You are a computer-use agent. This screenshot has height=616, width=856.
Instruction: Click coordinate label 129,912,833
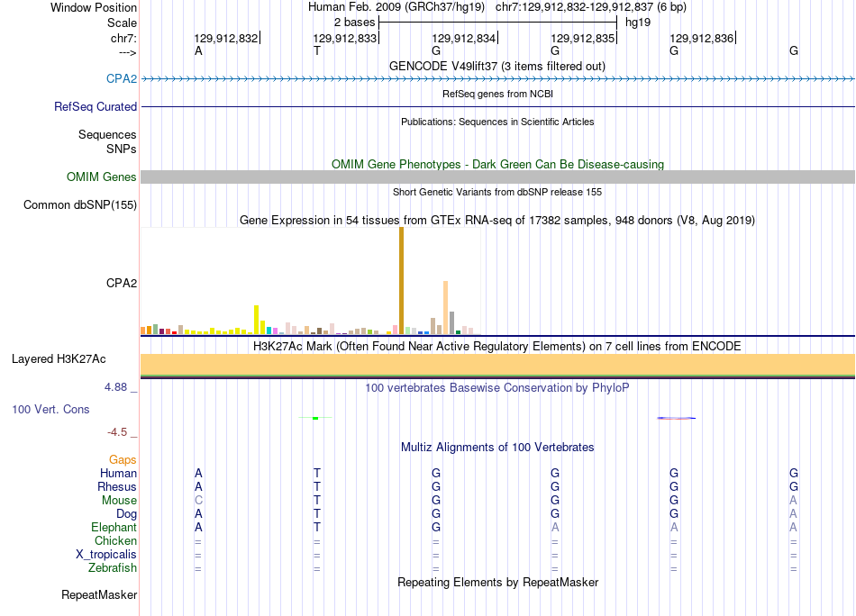tap(345, 38)
